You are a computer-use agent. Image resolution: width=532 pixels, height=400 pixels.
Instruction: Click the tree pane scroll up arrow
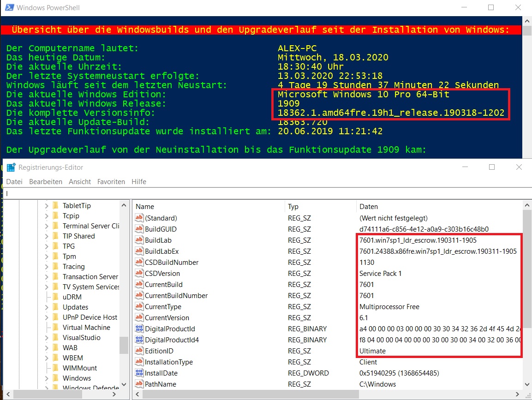tap(124, 206)
